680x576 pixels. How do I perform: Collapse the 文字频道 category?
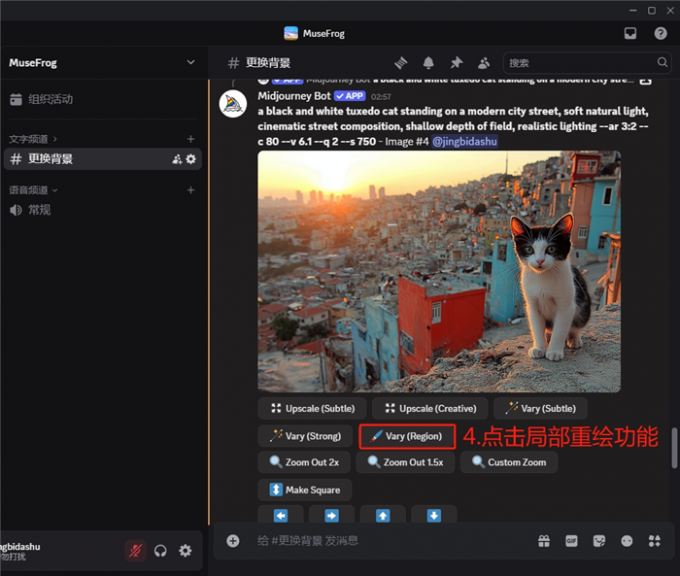(33, 139)
